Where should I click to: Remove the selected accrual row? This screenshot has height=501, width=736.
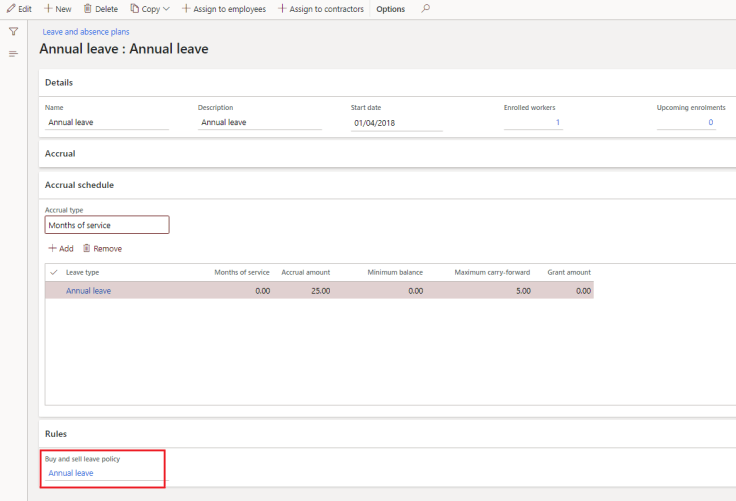tap(102, 248)
